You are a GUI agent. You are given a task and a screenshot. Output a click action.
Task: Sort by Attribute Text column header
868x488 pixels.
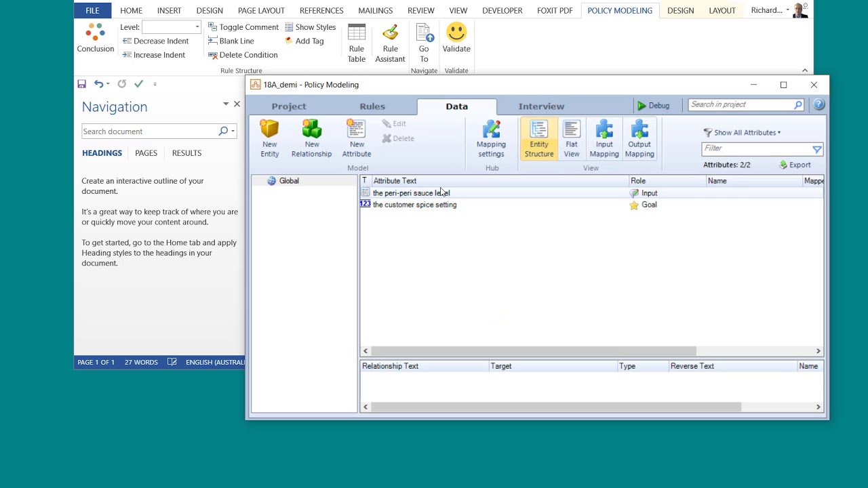[x=499, y=181]
